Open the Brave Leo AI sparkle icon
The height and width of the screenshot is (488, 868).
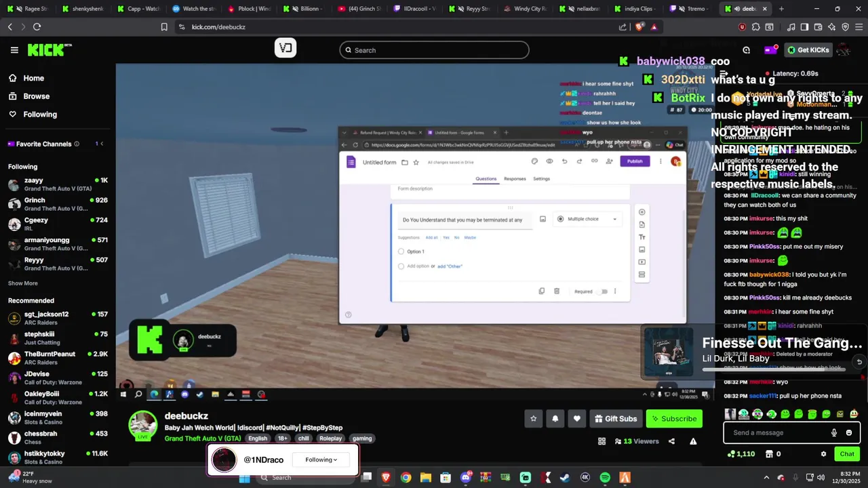[831, 27]
